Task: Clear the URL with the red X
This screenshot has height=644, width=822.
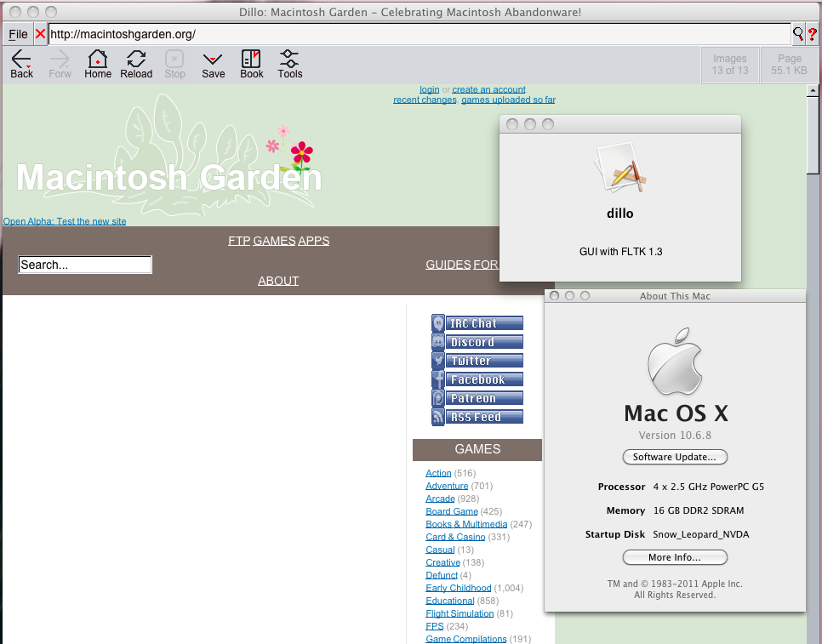Action: tap(40, 34)
